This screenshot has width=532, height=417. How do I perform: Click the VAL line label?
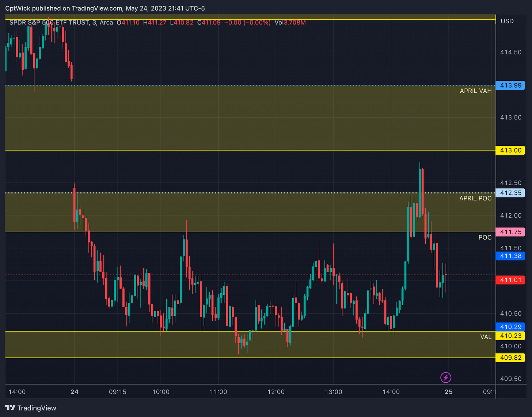(x=486, y=337)
